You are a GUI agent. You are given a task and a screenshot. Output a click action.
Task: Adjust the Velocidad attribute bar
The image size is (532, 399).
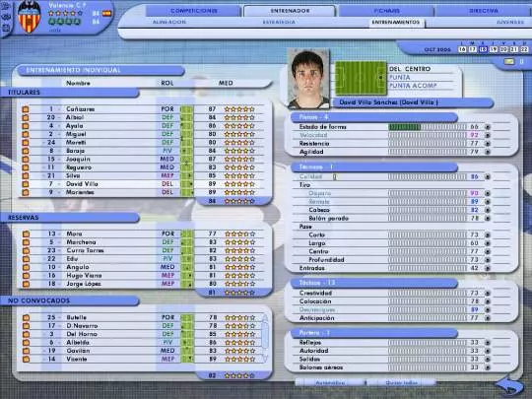point(428,135)
